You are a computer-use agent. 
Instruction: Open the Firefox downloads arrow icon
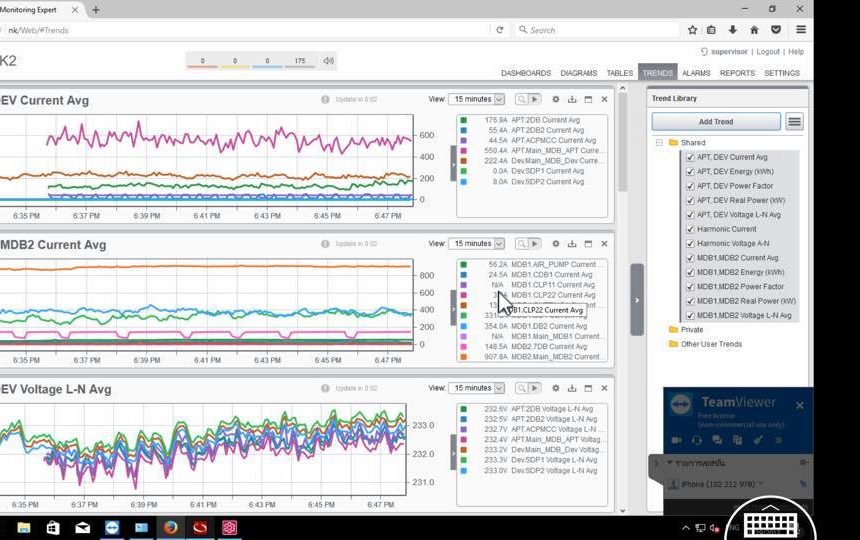tap(733, 30)
